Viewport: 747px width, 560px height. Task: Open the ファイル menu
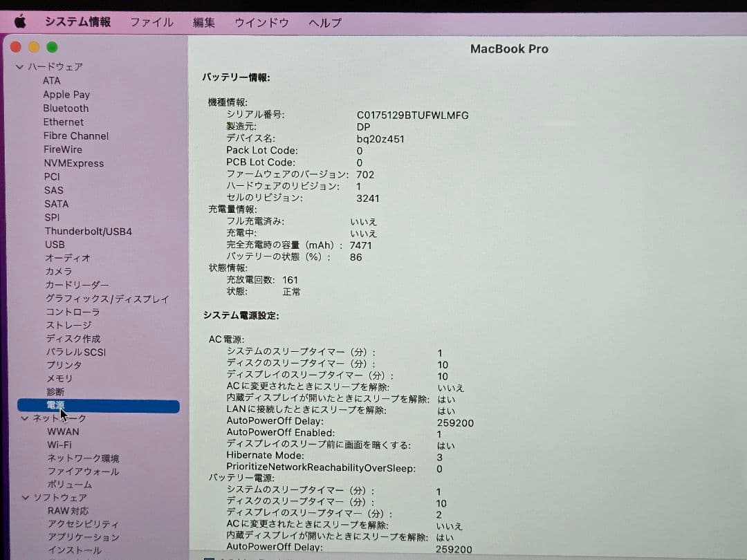pyautogui.click(x=152, y=21)
